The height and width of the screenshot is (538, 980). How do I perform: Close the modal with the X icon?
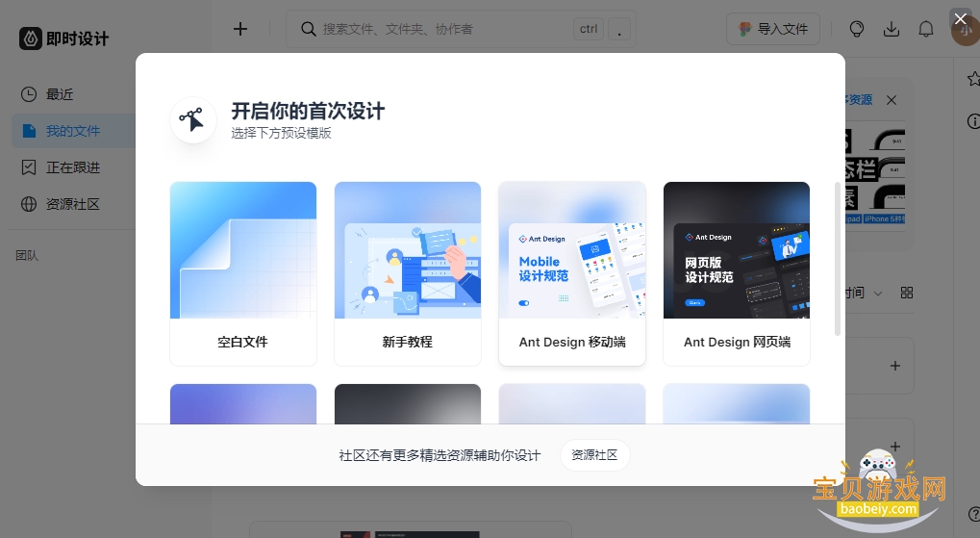click(961, 19)
